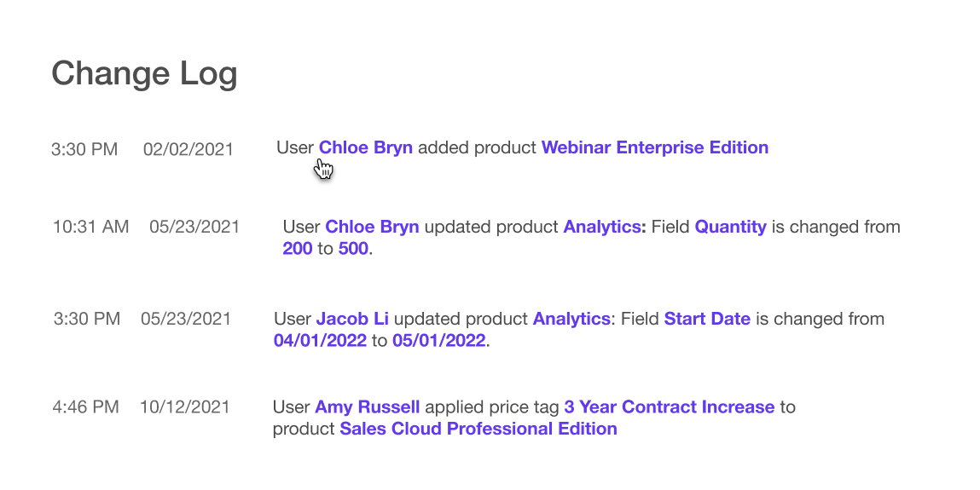Open Analytics link in Jacob Li's entry
Viewport: 980px width, 490px height.
(571, 319)
